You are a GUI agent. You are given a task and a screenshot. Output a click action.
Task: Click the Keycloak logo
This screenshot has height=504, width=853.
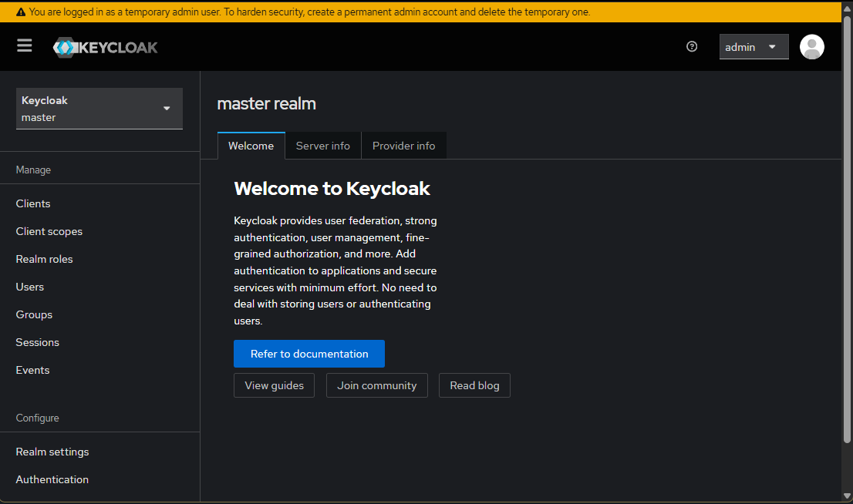pos(105,46)
